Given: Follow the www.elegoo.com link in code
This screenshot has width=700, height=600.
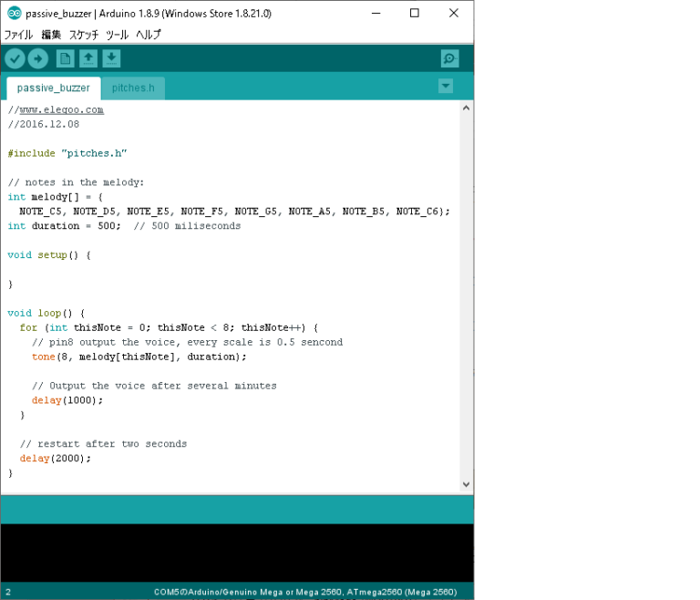Looking at the screenshot, I should pos(61,109).
